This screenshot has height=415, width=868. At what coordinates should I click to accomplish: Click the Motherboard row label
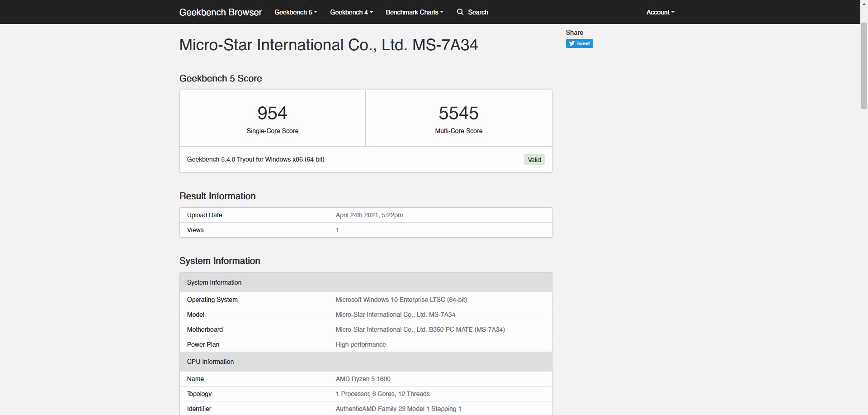coord(205,329)
